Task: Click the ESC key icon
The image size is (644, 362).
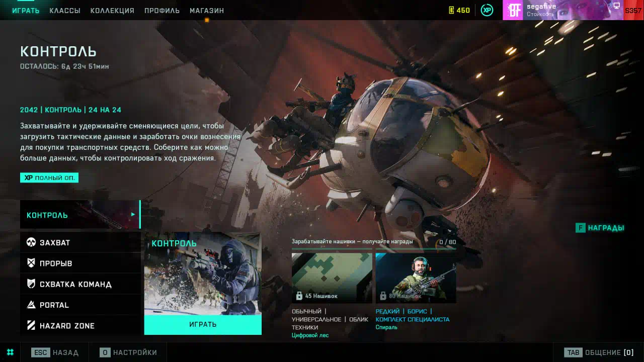Action: pyautogui.click(x=40, y=352)
